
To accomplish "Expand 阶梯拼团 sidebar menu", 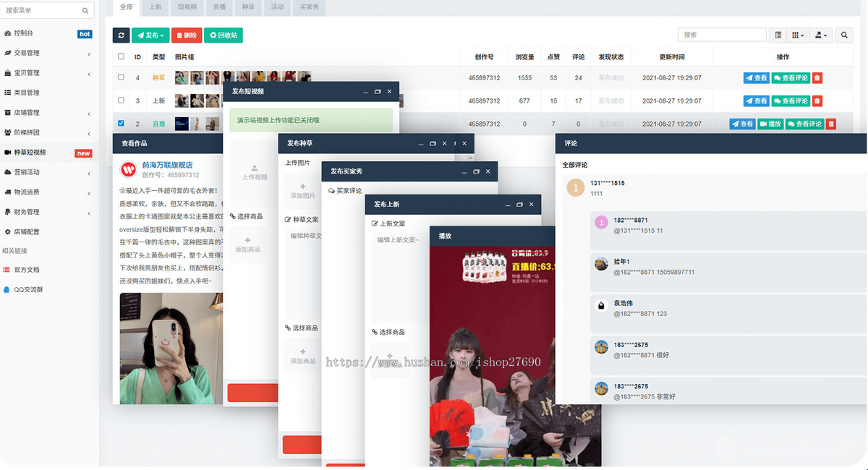I will click(49, 132).
